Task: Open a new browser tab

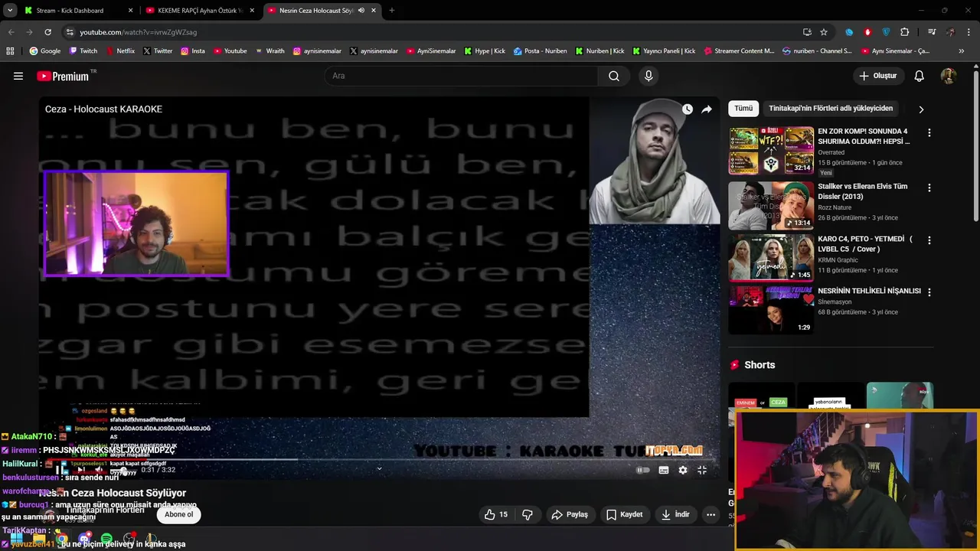Action: (x=392, y=11)
